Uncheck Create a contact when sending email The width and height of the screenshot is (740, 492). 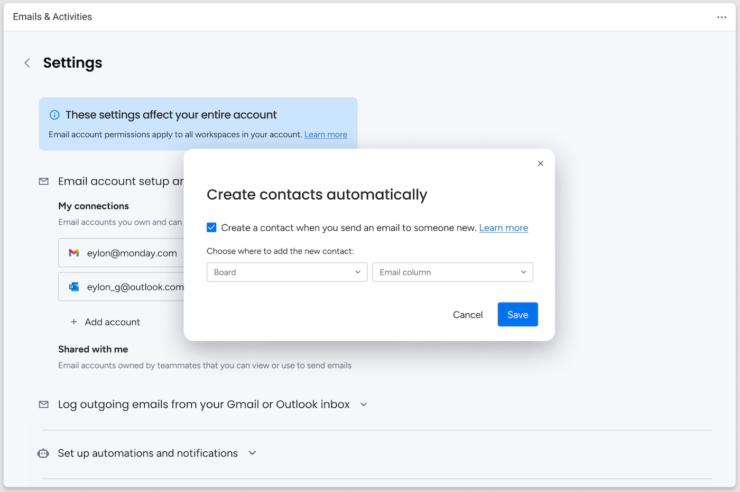[x=211, y=228]
